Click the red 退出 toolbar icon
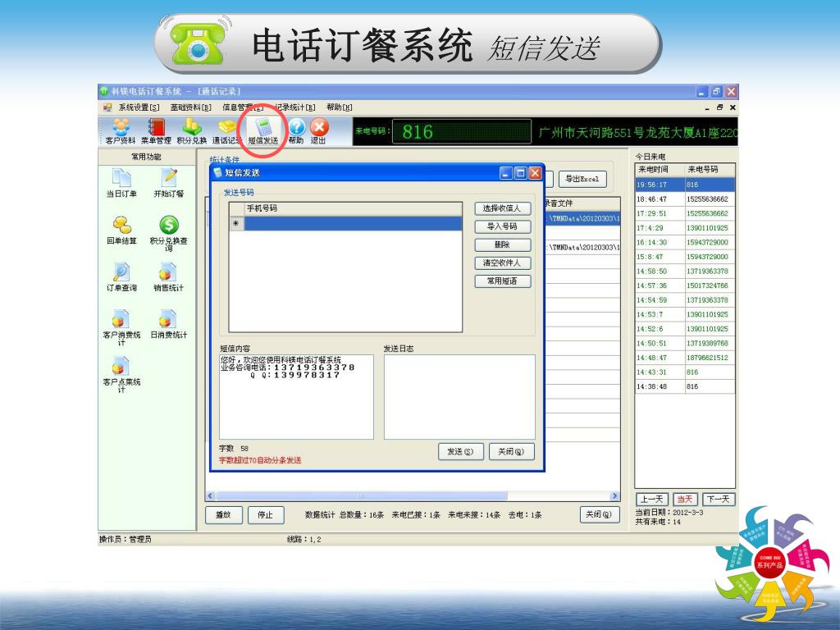The height and width of the screenshot is (630, 840). tap(319, 131)
